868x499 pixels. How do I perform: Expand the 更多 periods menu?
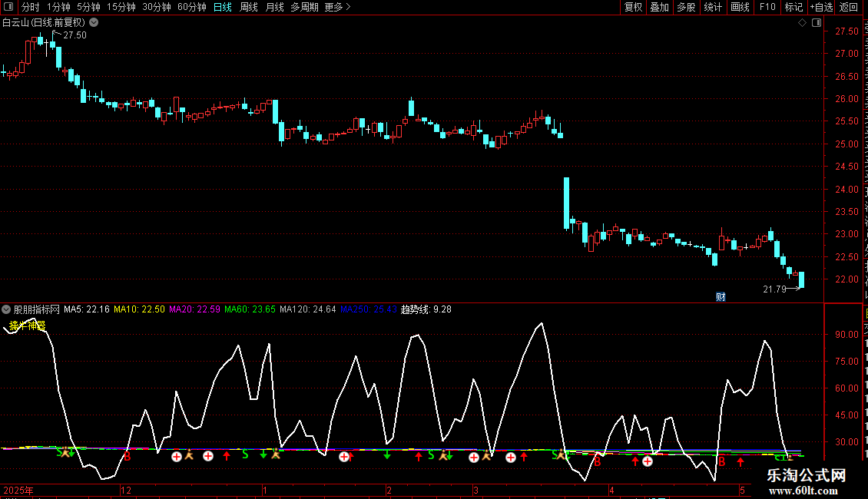pyautogui.click(x=337, y=7)
